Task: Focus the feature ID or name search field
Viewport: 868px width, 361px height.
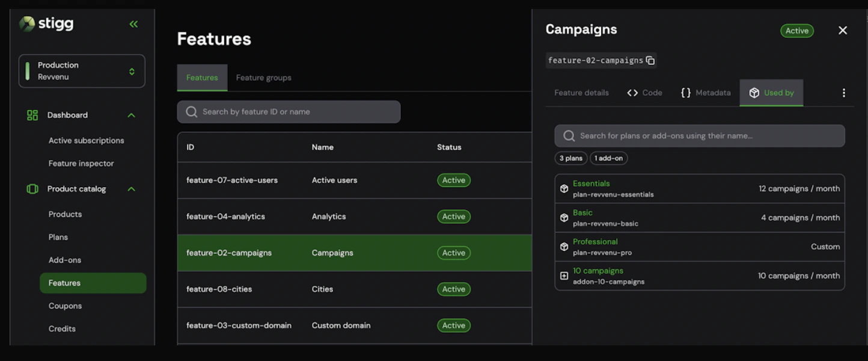Action: click(x=289, y=112)
